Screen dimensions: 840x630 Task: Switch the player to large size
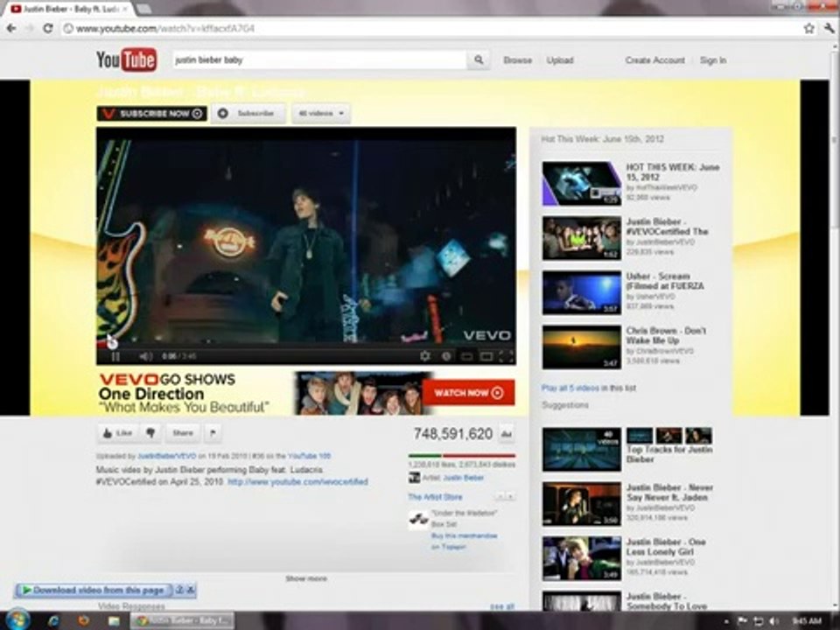click(x=486, y=356)
